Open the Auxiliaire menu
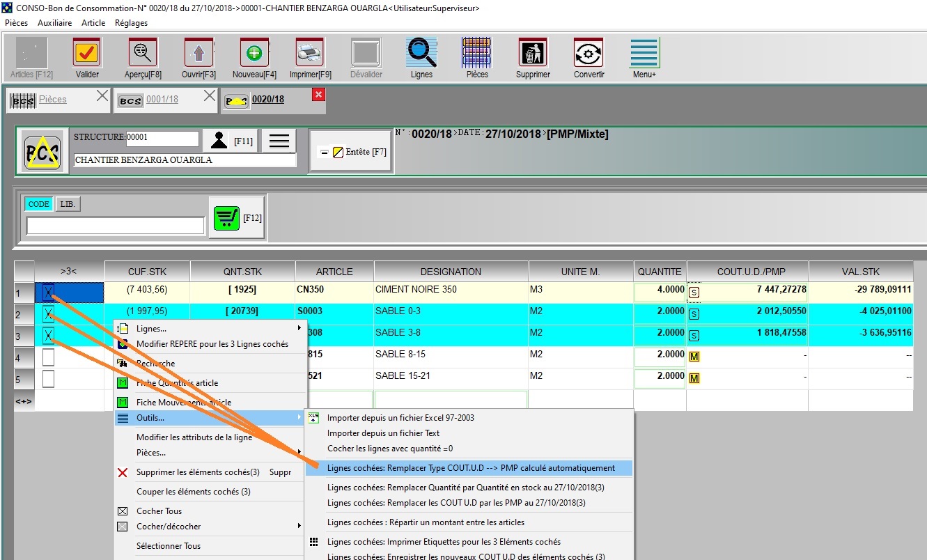Viewport: 927px width, 560px height. 54,23
